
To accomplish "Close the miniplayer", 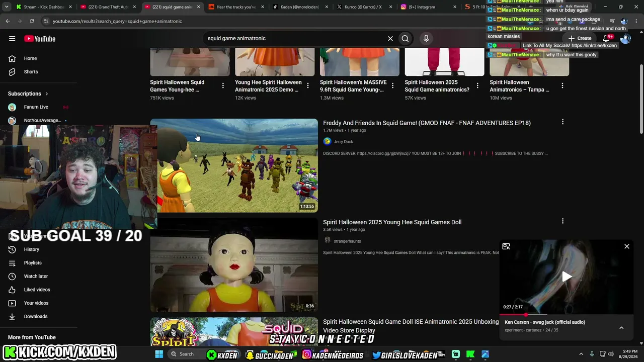I will click(627, 246).
